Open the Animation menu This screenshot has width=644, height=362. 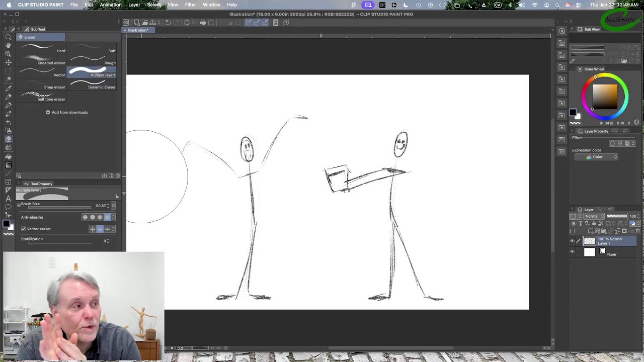click(x=111, y=5)
